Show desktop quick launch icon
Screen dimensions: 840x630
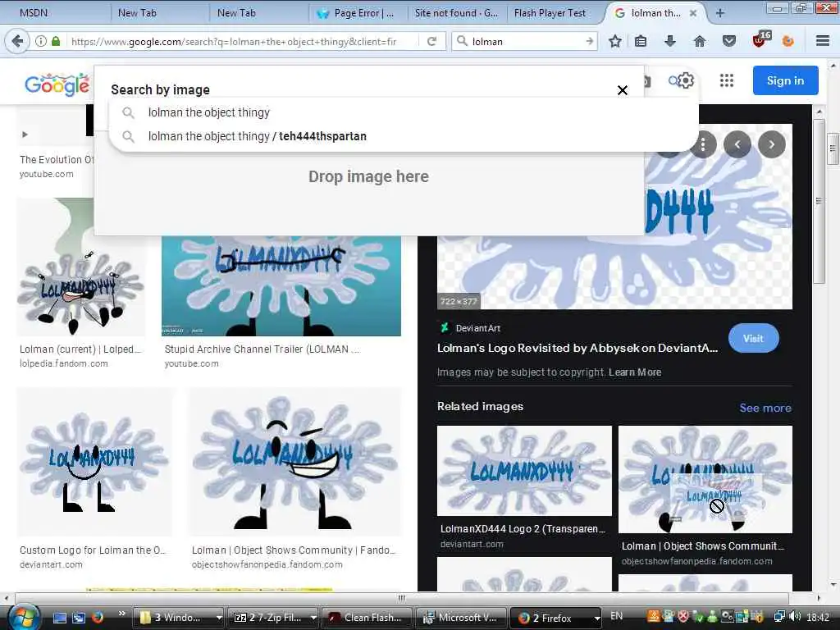tap(59, 618)
